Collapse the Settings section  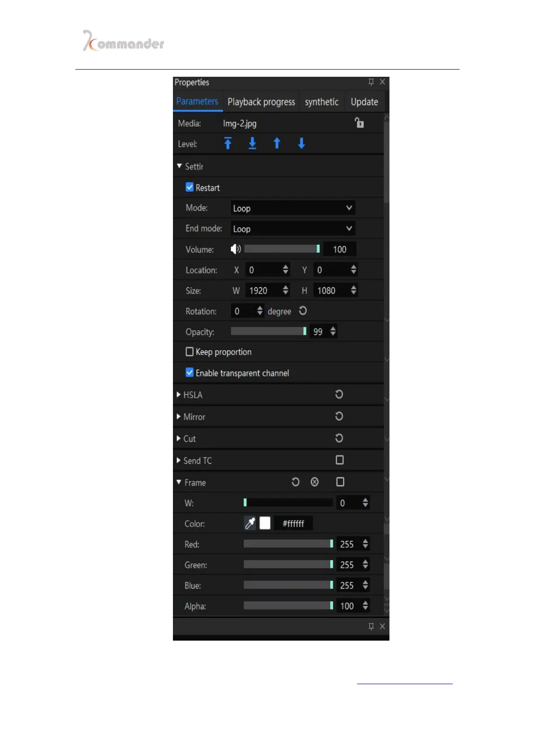(x=180, y=166)
